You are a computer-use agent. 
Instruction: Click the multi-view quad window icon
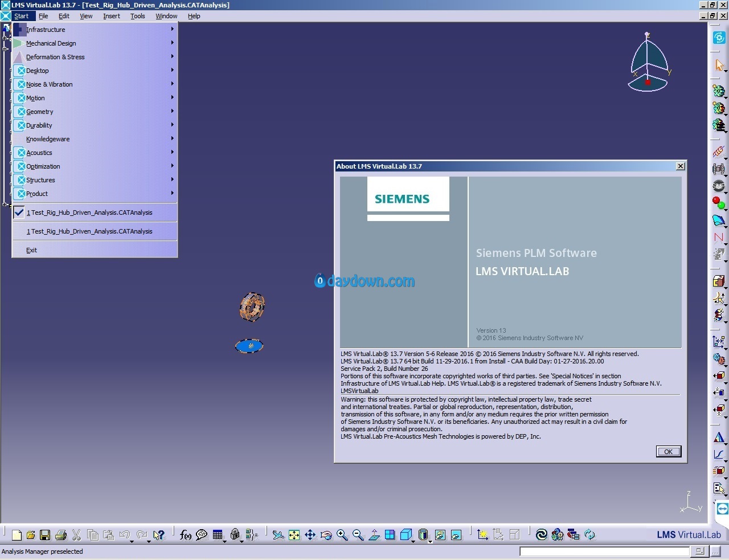pyautogui.click(x=390, y=535)
